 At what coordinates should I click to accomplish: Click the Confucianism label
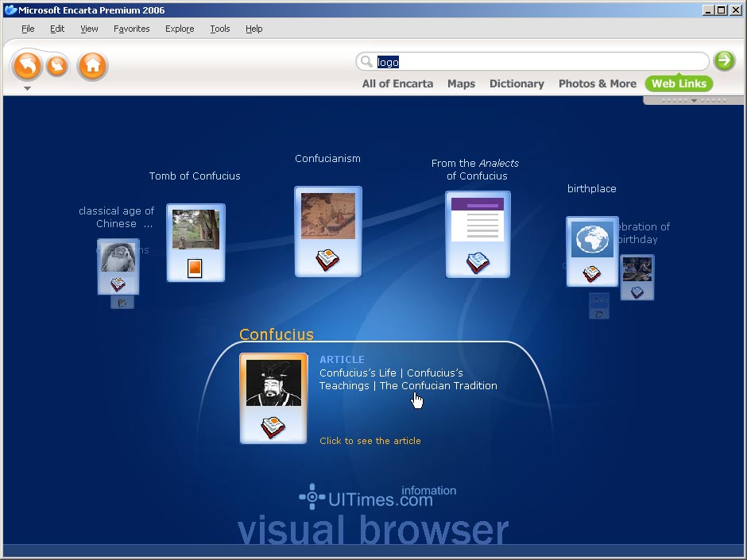[327, 159]
